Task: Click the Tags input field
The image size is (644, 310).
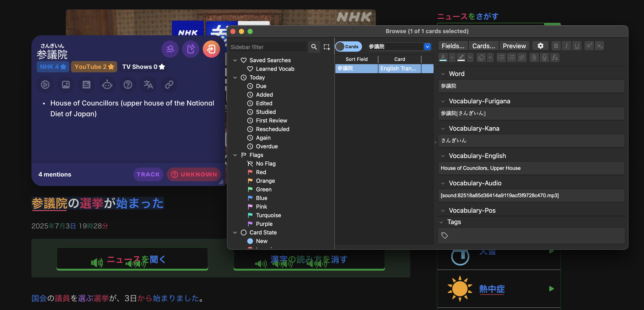Action: point(531,236)
